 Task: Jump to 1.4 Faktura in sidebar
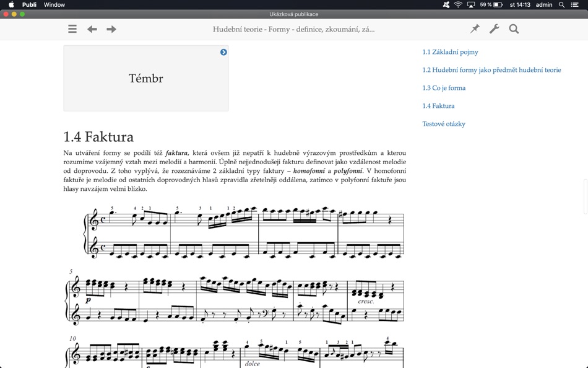pyautogui.click(x=438, y=106)
